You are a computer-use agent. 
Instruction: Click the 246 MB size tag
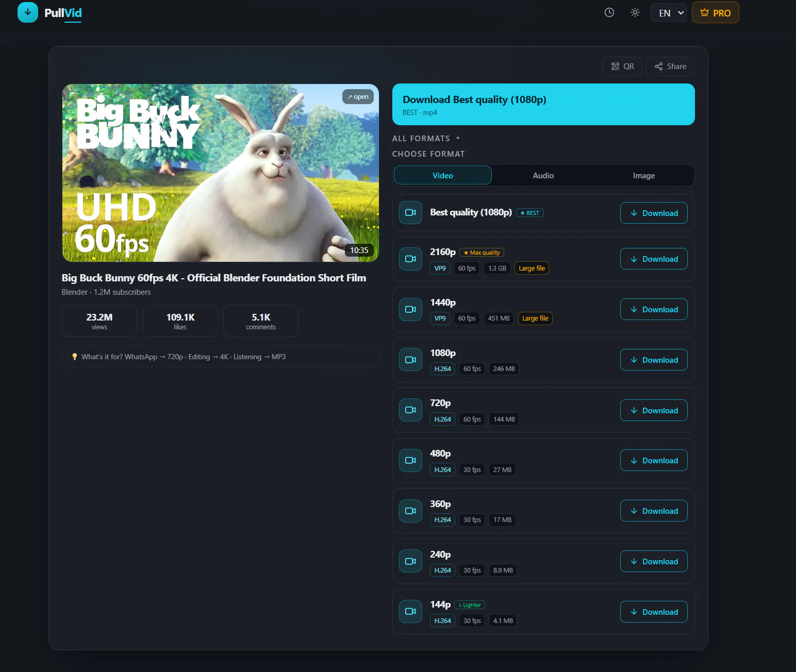[x=504, y=369]
